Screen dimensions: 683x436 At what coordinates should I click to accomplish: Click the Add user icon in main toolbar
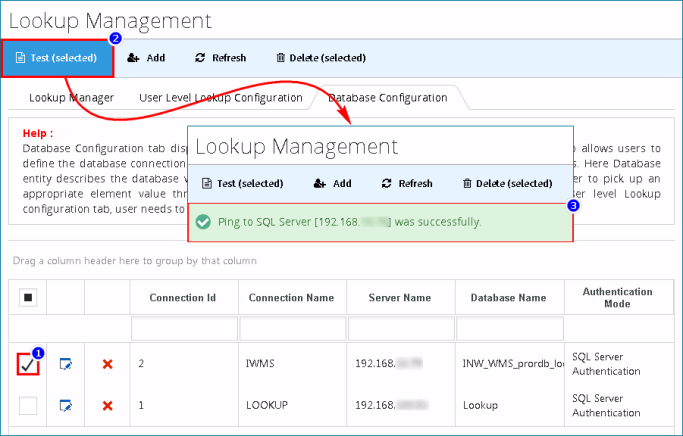(x=133, y=58)
